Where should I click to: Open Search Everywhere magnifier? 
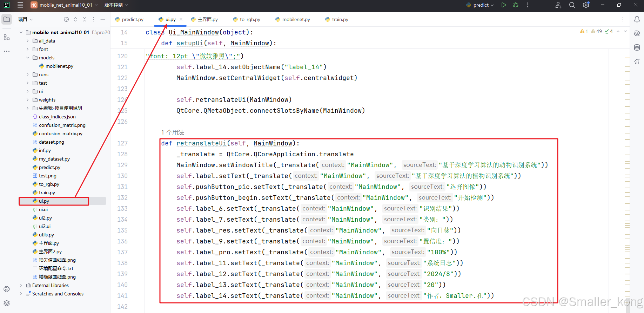click(572, 5)
